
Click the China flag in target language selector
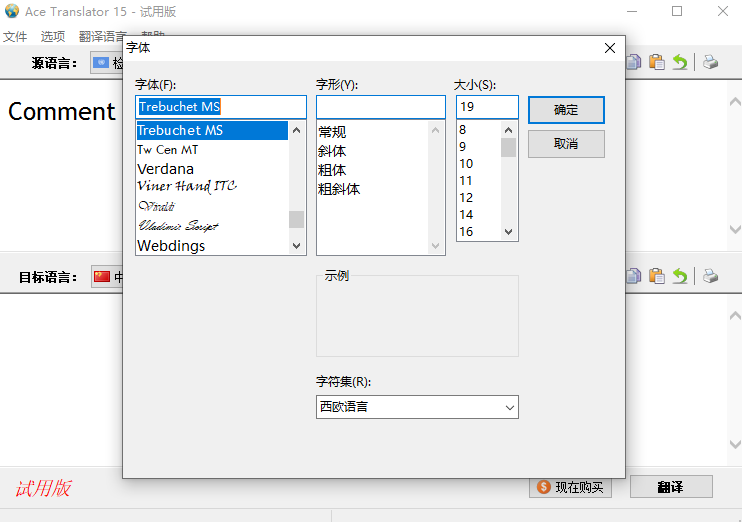coord(102,276)
